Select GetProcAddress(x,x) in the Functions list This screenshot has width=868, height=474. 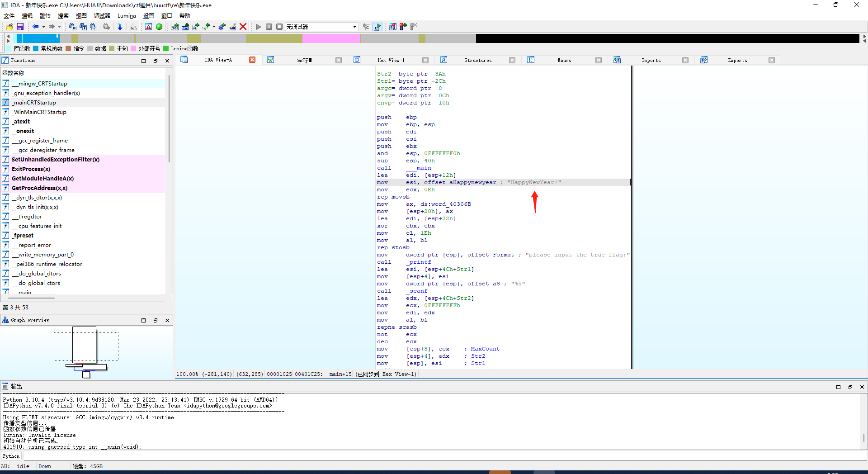(83, 188)
